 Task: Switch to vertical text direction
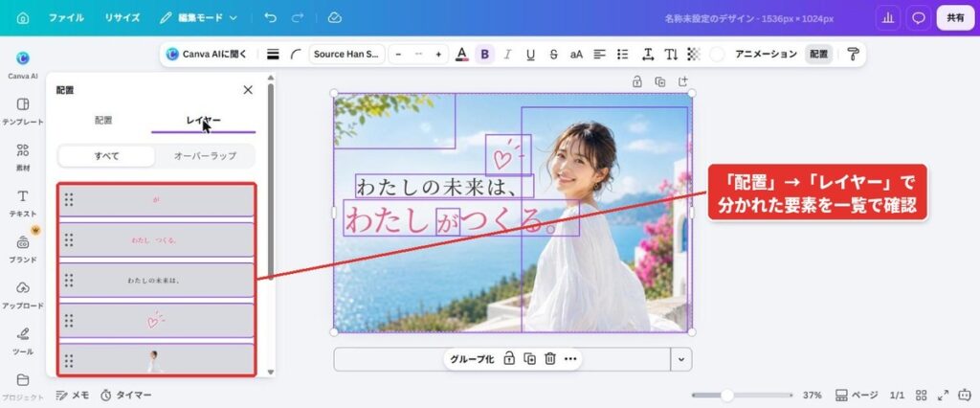671,55
